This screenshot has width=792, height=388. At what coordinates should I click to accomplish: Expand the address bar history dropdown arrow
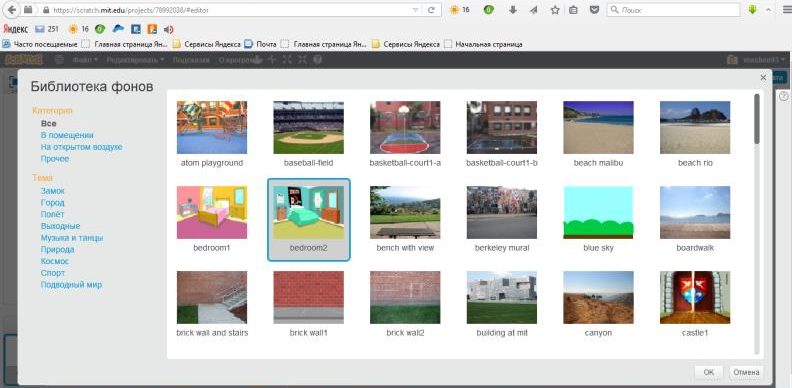415,10
